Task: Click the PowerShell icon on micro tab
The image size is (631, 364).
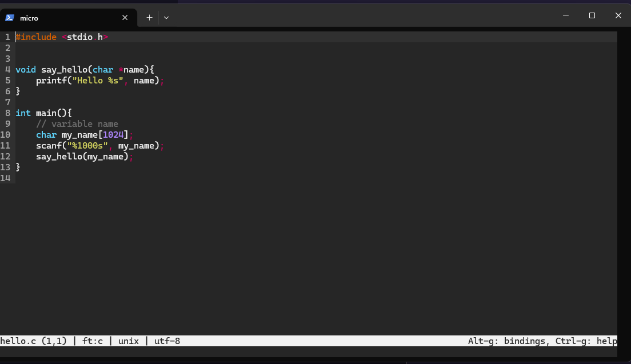Action: tap(10, 18)
